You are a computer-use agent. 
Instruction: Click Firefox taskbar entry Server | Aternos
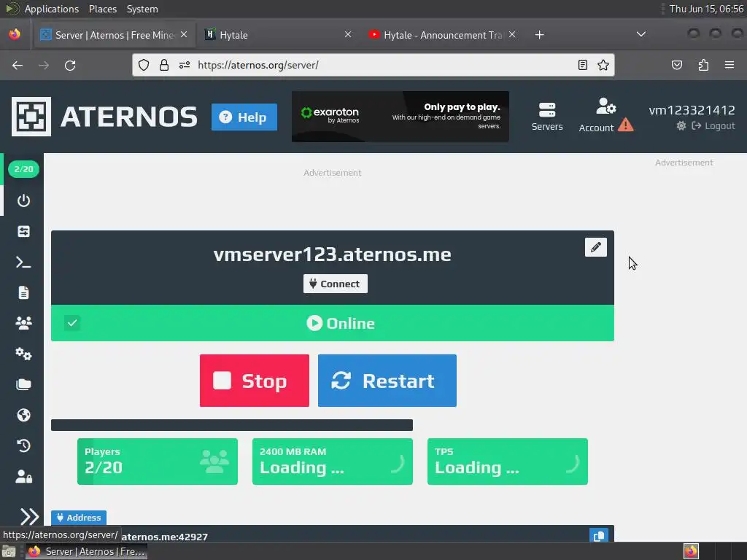coord(86,551)
